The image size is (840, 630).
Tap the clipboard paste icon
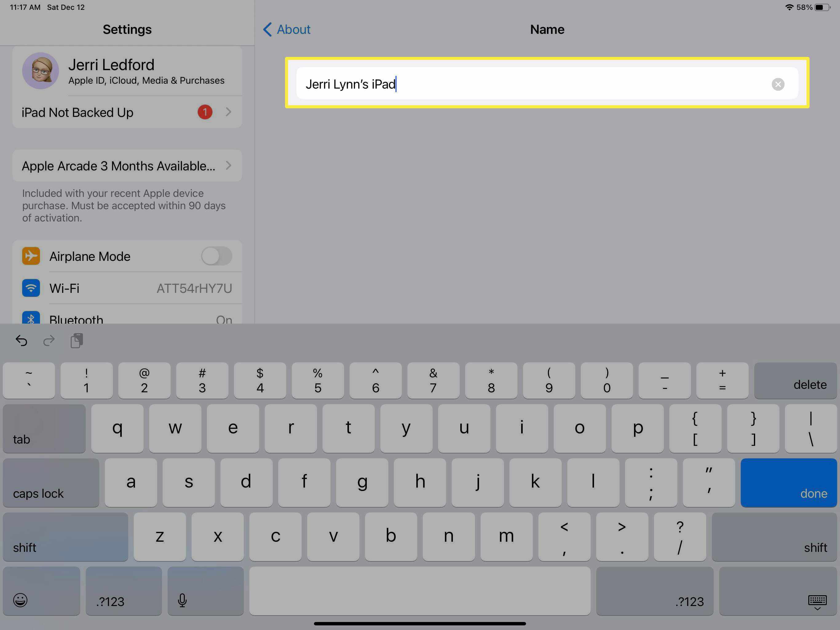coord(77,340)
